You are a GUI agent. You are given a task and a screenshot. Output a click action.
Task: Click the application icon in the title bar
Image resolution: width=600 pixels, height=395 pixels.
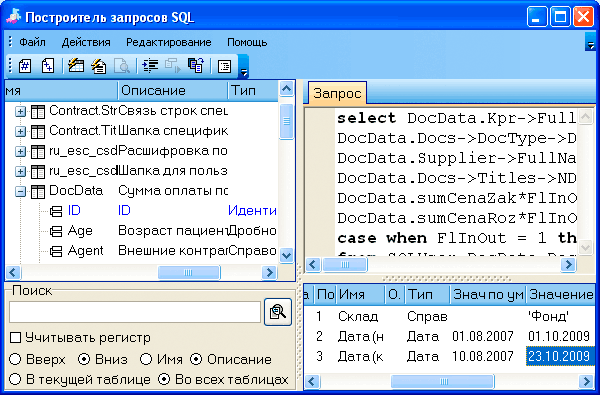(x=13, y=17)
